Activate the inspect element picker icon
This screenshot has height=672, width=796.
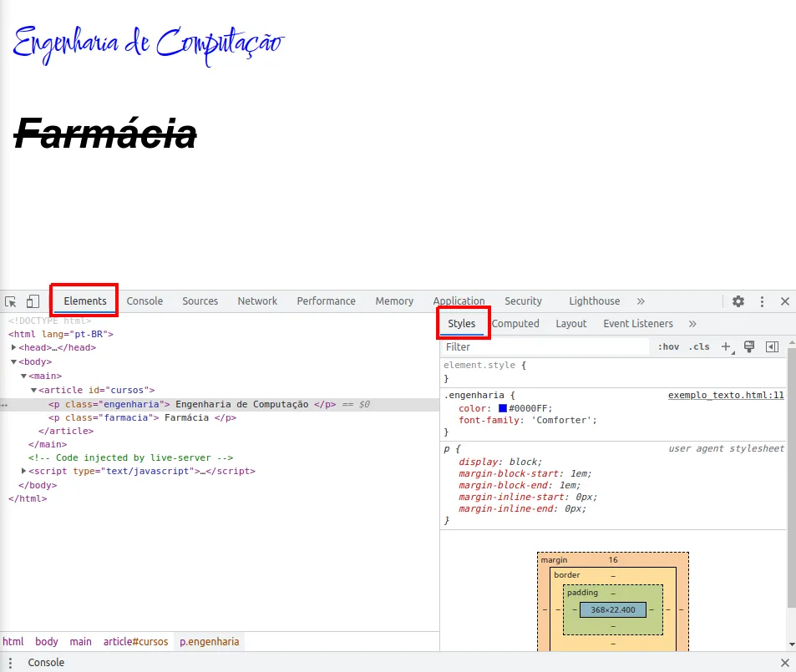[11, 301]
